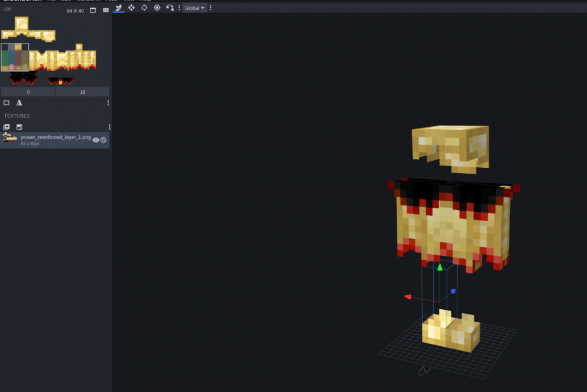Select the Resize tool with four arrows

pyautogui.click(x=131, y=8)
